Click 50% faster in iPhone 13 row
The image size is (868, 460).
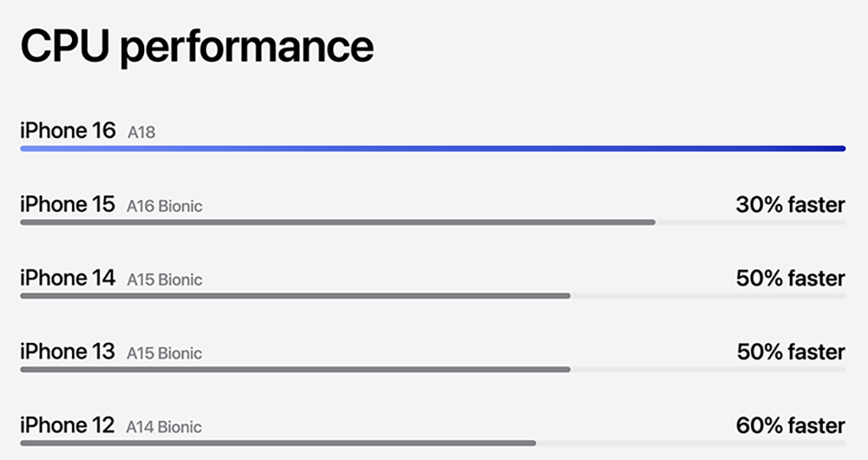790,352
